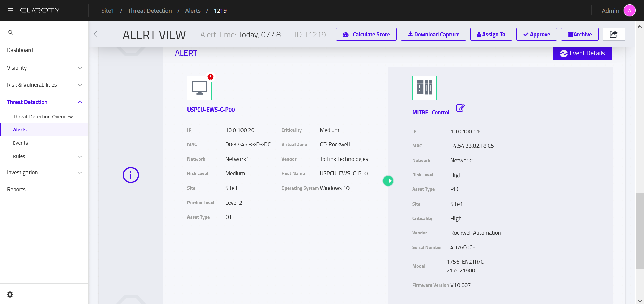Click vendor Tp Link Technologies value

pos(344,159)
